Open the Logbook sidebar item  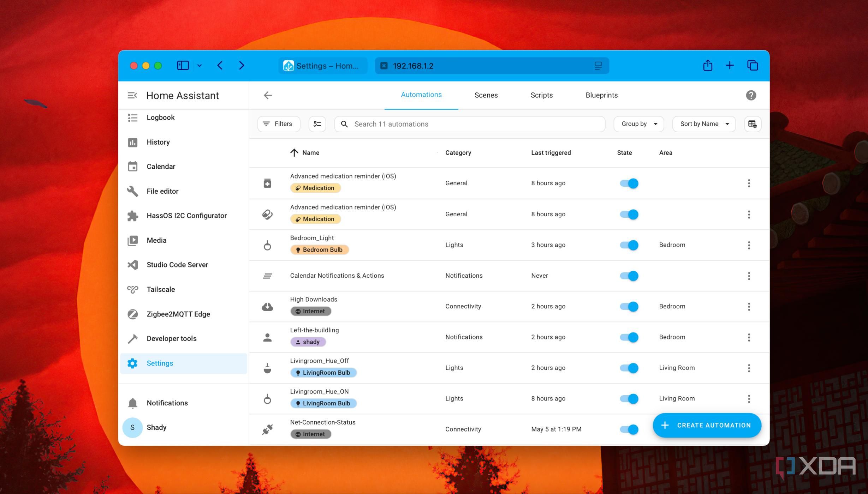pyautogui.click(x=183, y=118)
